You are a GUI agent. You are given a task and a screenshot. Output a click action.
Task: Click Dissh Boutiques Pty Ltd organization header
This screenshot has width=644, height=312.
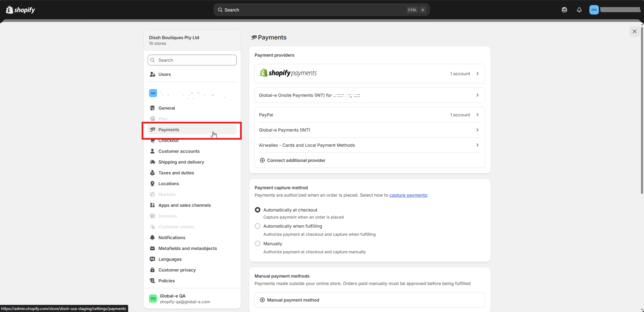pyautogui.click(x=192, y=40)
